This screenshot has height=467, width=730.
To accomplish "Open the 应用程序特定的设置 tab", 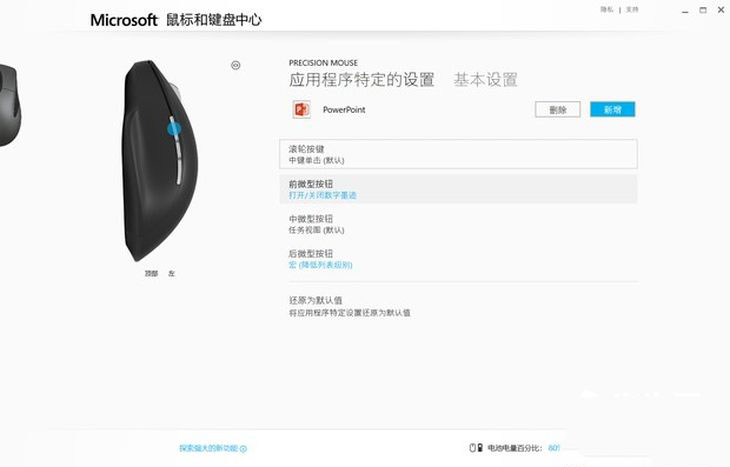I will pos(361,80).
